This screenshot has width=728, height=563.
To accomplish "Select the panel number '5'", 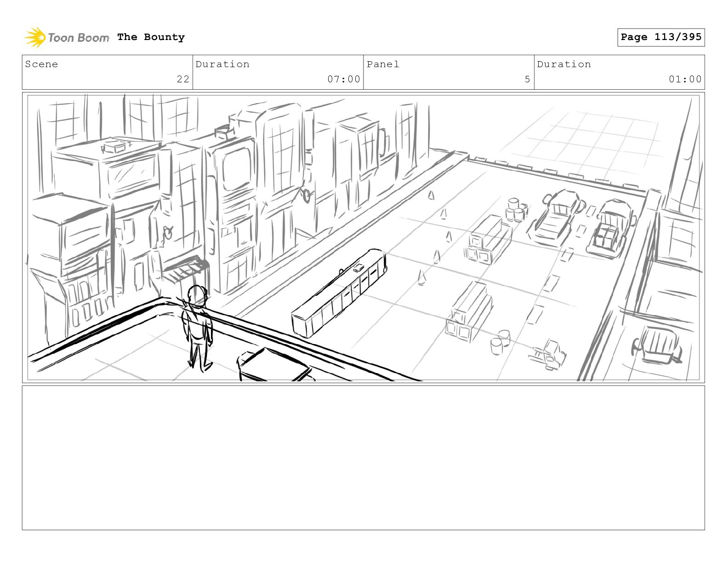I will (528, 79).
